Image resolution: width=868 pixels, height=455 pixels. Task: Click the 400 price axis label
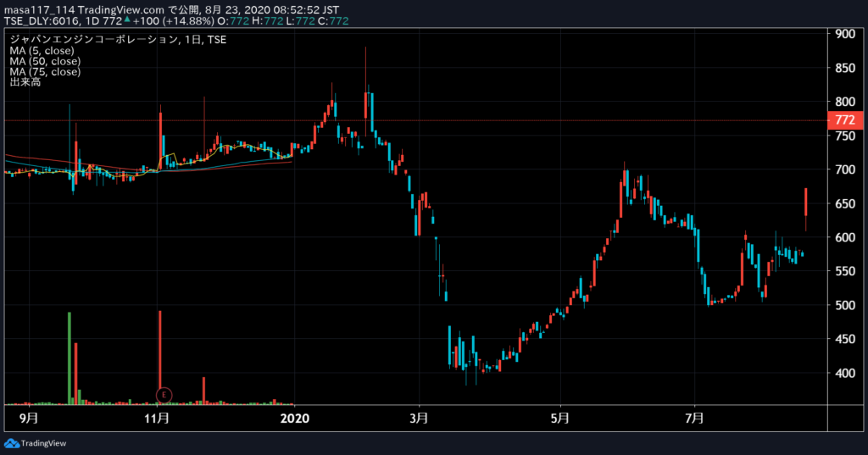coord(845,373)
